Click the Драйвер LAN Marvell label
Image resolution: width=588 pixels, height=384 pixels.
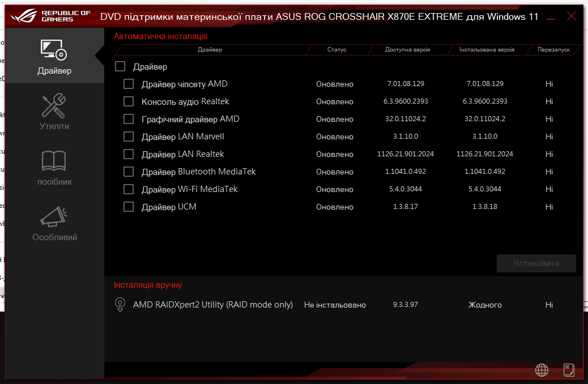coord(183,137)
